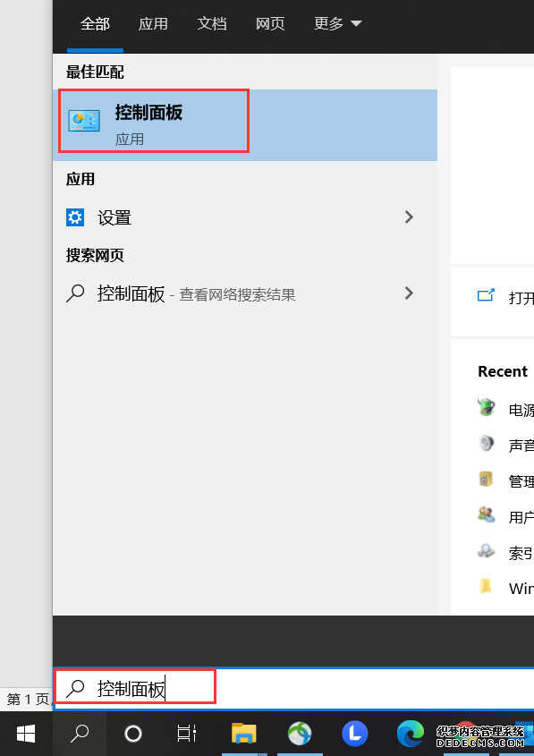Screen dimensions: 534x756
Task: Open the recent 索引 item
Action: click(521, 553)
